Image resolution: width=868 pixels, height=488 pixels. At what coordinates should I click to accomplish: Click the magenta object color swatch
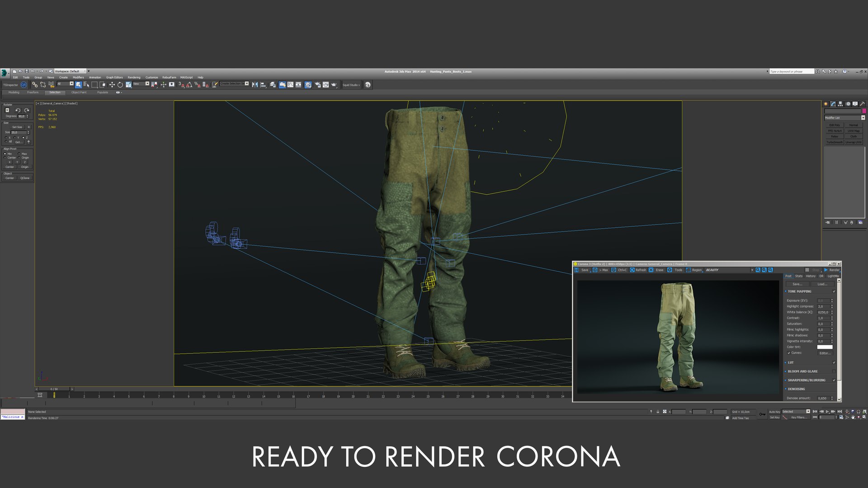coord(864,111)
